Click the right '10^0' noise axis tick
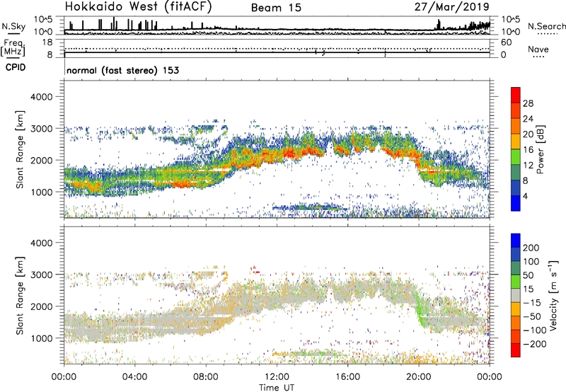This screenshot has width=566, height=392. click(510, 32)
